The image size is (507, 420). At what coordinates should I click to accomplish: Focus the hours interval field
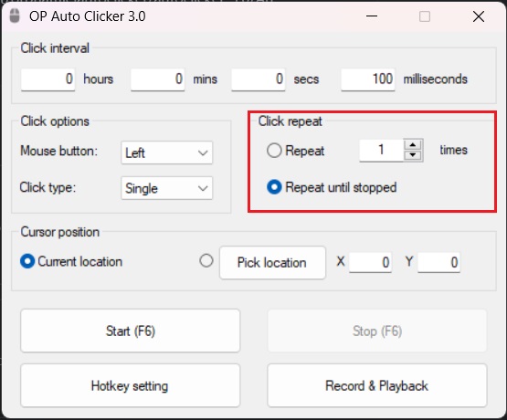[48, 79]
